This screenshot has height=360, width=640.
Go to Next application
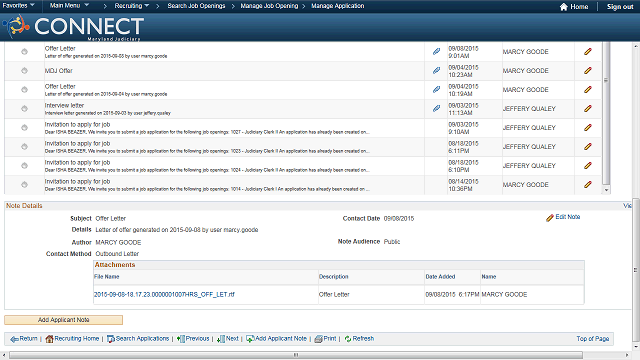[x=232, y=338]
